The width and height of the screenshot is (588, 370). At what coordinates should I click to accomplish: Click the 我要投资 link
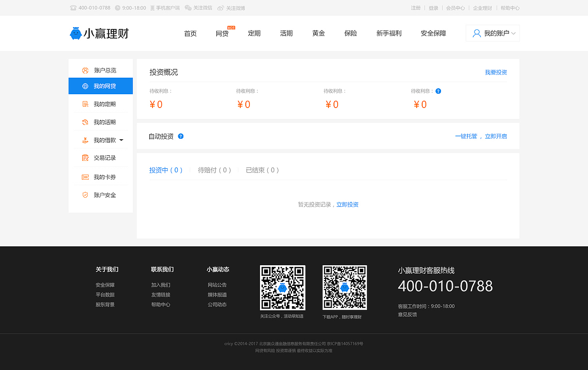click(x=496, y=72)
